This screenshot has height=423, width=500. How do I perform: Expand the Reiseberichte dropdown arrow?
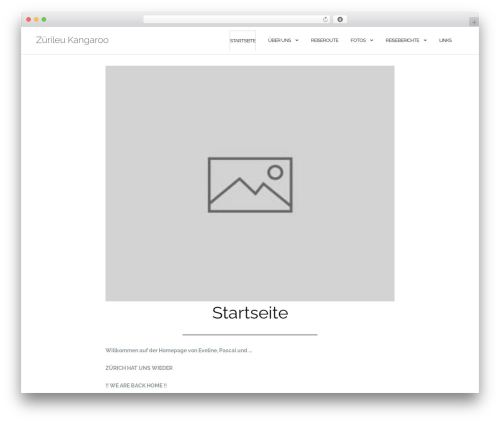[425, 40]
